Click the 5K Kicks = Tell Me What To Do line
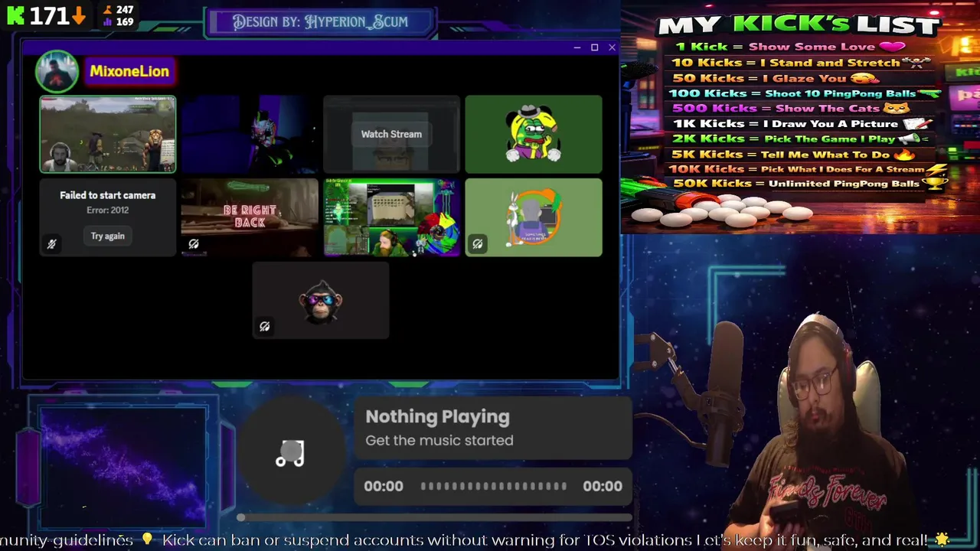980x551 pixels. [x=794, y=154]
